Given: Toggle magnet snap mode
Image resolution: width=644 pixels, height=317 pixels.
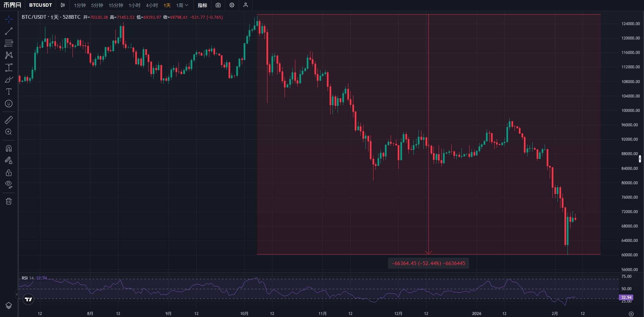Looking at the screenshot, I should point(9,148).
